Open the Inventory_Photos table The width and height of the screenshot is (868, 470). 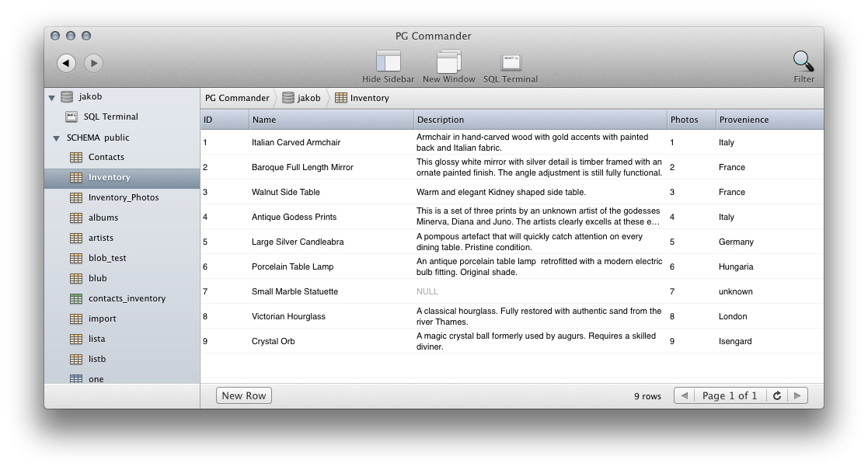click(x=123, y=197)
